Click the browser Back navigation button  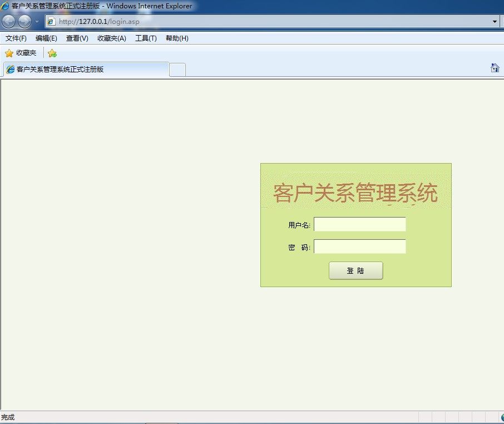(8, 21)
